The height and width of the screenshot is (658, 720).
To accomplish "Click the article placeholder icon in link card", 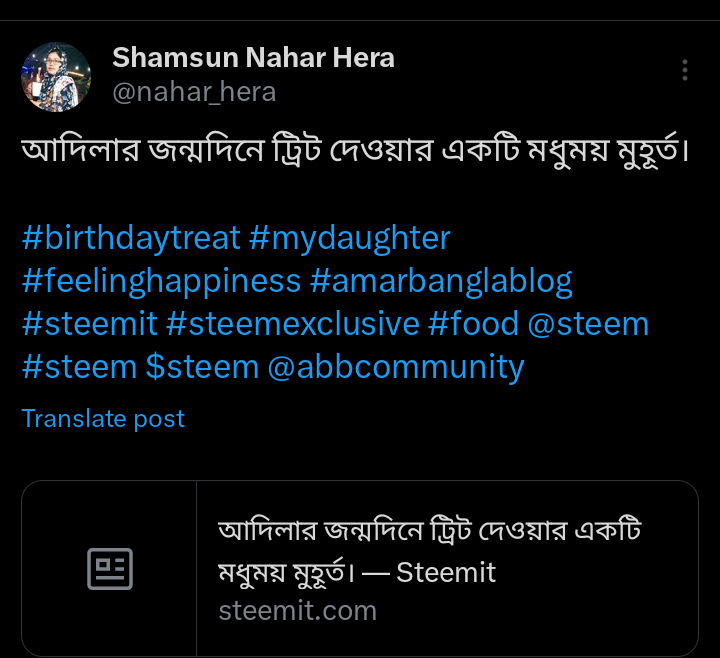I will [x=110, y=569].
